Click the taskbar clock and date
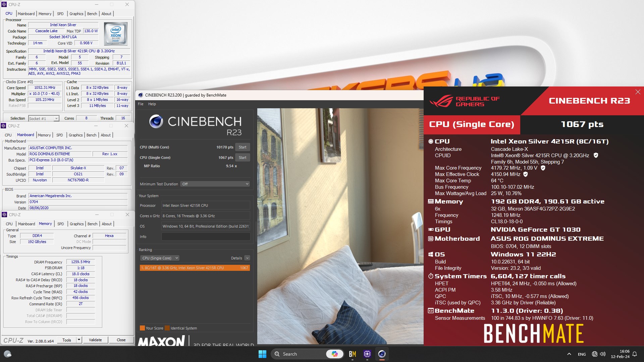 tap(620, 354)
